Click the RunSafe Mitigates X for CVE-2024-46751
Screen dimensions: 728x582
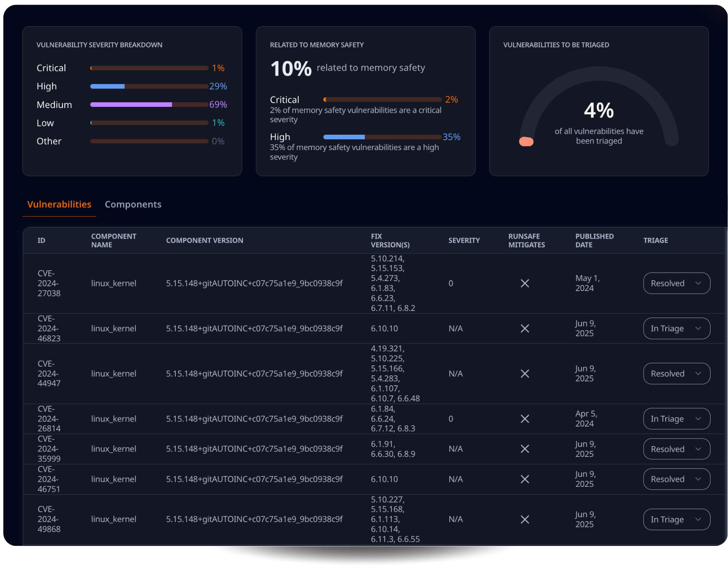[525, 479]
